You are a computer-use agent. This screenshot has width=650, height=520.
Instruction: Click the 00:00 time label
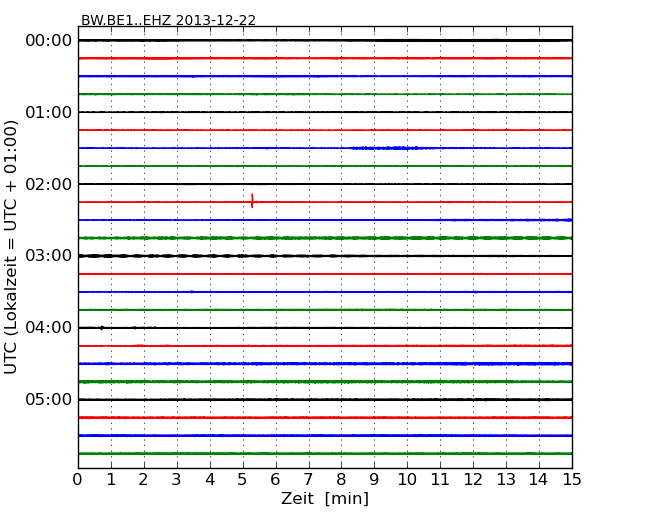(49, 41)
